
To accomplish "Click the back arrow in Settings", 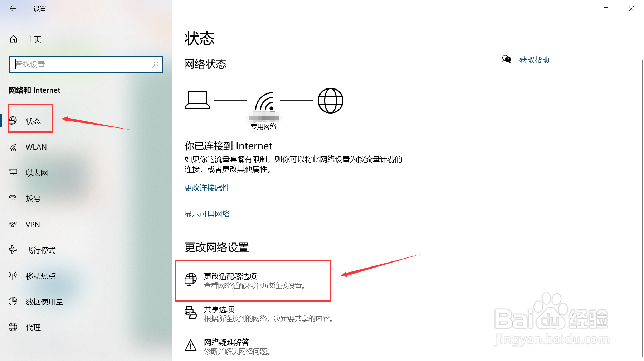I will [13, 8].
